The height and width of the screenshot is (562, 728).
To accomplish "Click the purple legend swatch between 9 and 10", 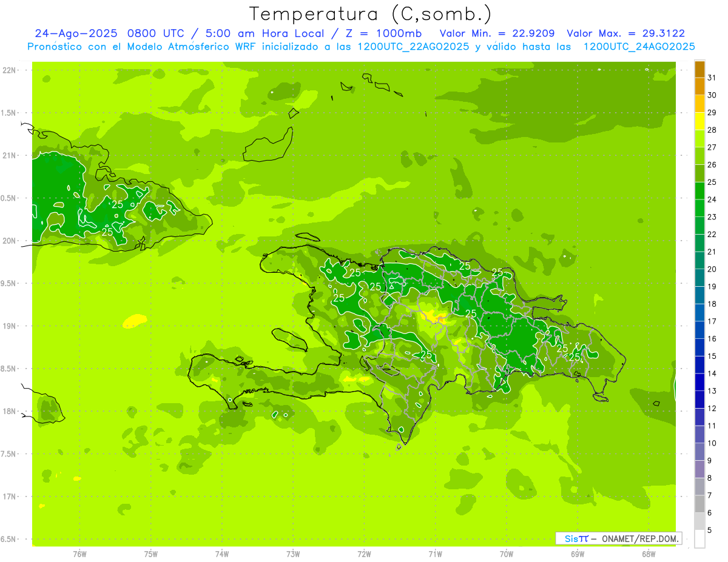I will point(699,452).
